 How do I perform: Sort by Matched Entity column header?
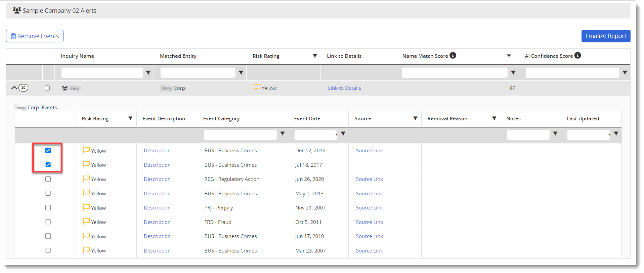pos(178,56)
